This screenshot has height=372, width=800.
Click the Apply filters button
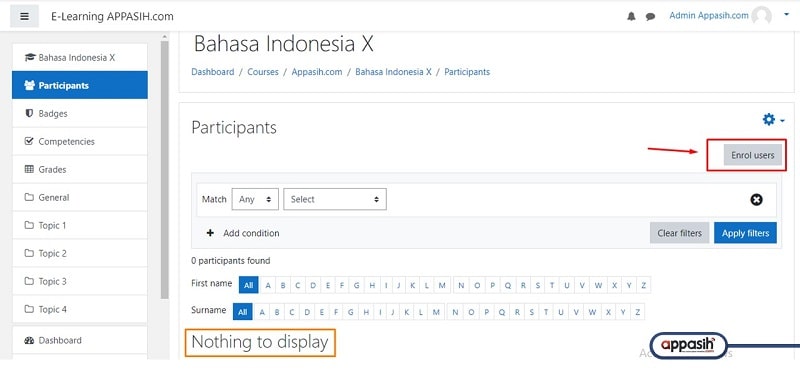click(x=745, y=233)
